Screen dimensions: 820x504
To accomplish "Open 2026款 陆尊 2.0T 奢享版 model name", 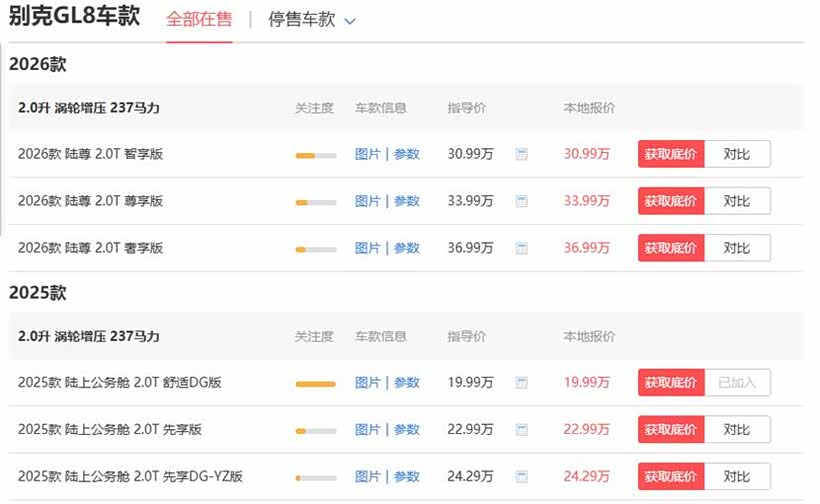I will [90, 248].
